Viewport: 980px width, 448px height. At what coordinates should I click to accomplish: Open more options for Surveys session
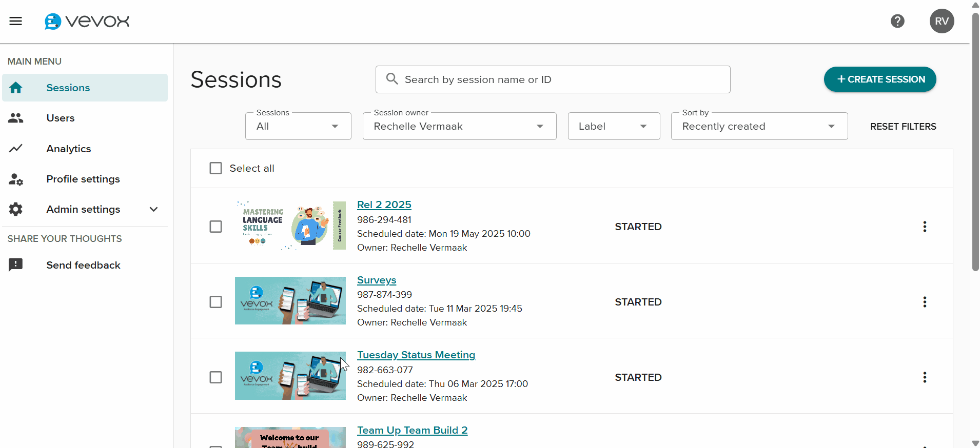[925, 302]
